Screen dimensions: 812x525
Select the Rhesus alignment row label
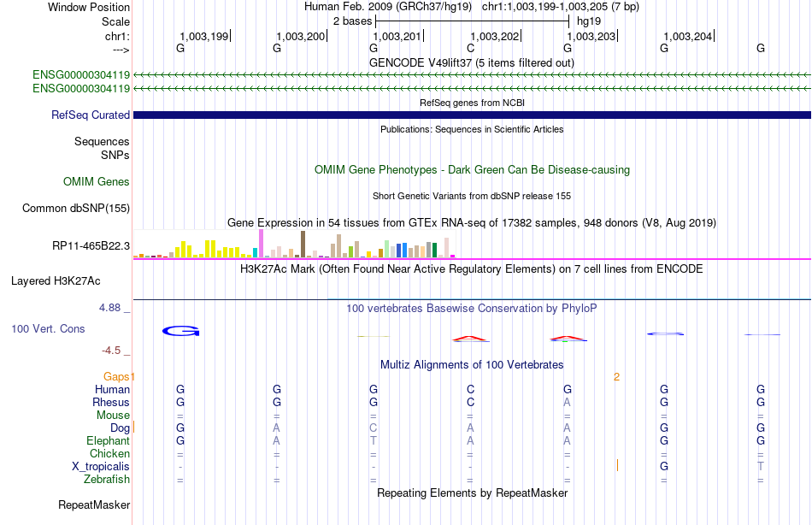[x=111, y=403]
